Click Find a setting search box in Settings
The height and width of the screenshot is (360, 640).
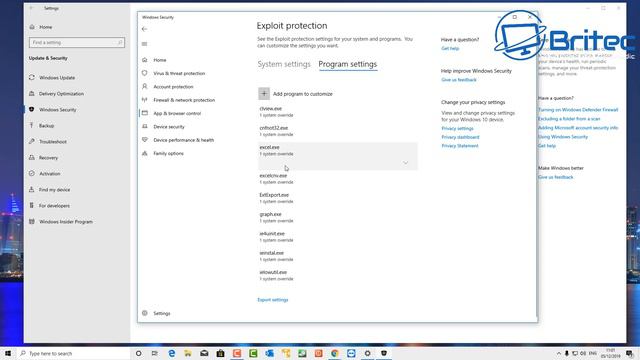tap(77, 42)
